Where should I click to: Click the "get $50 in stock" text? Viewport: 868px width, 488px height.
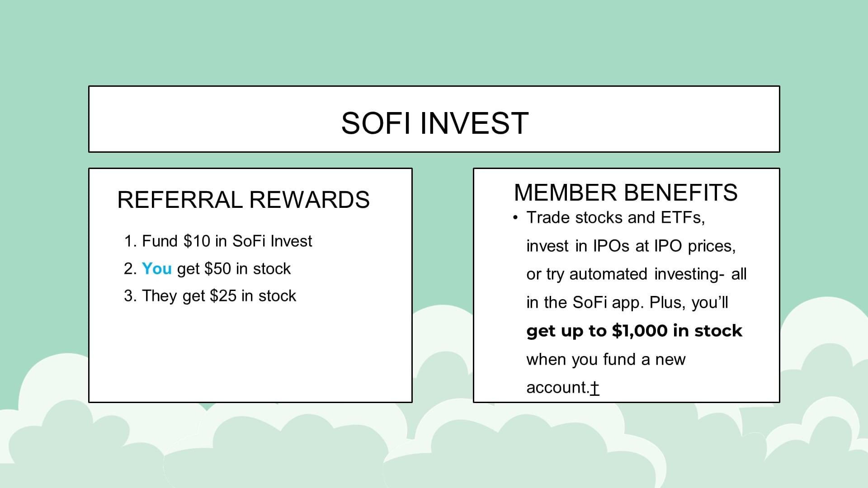point(234,269)
